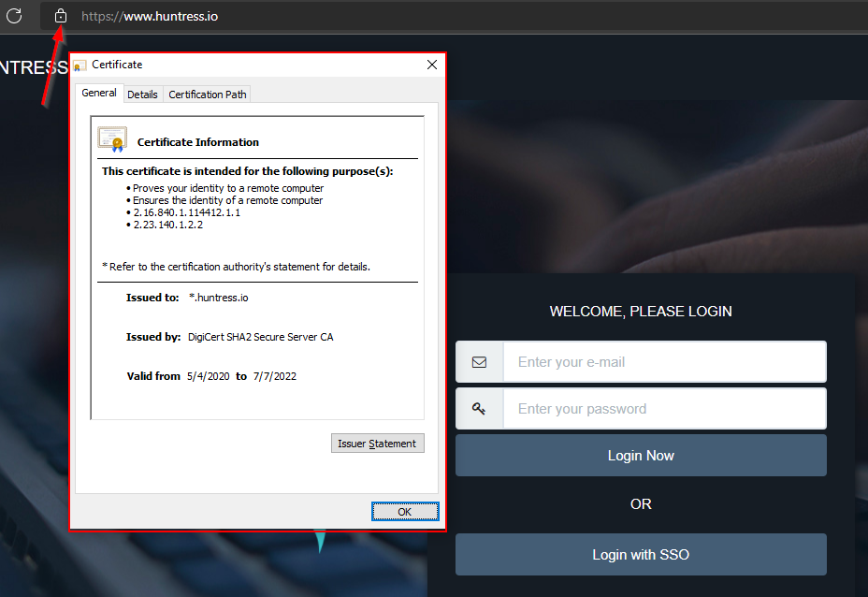Click the envelope icon beside the e-mail field

click(x=480, y=362)
